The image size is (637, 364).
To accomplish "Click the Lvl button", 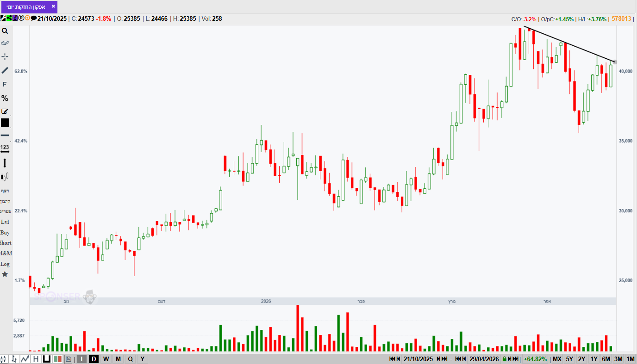I will pyautogui.click(x=5, y=222).
